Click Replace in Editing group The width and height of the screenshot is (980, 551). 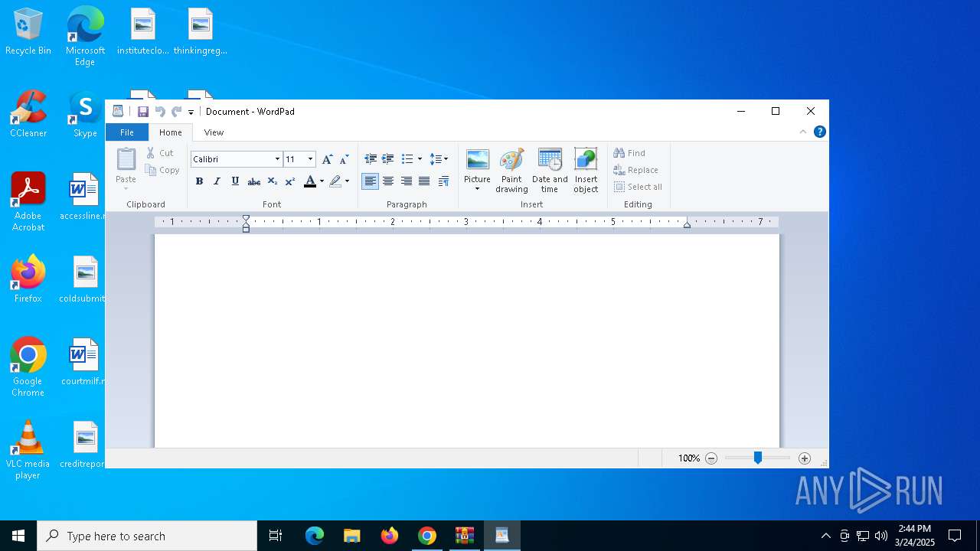[x=635, y=170]
